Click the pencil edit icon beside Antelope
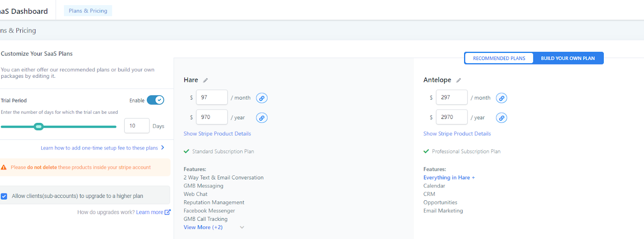The width and height of the screenshot is (644, 239). pyautogui.click(x=458, y=80)
